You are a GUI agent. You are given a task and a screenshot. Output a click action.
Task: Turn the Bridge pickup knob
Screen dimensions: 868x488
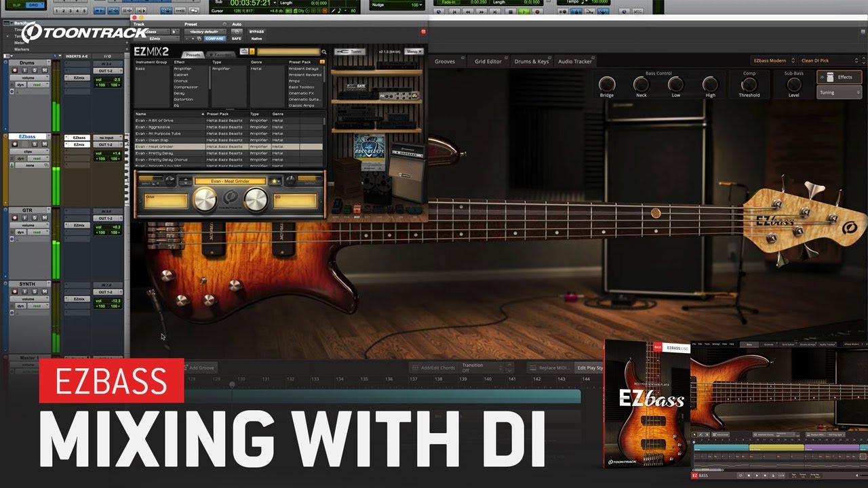pos(606,84)
